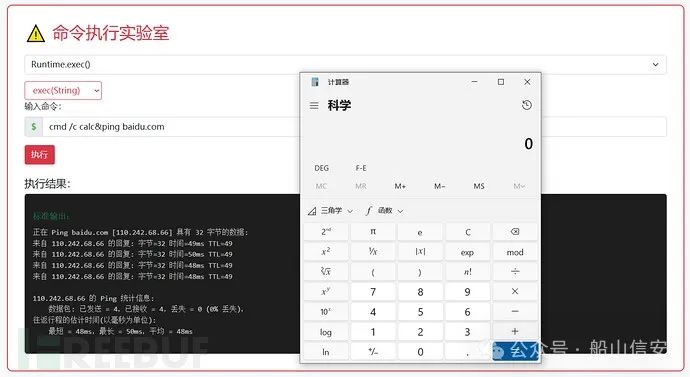Click the factorial n! key
Screen dimensions: 690x377
[x=467, y=271]
